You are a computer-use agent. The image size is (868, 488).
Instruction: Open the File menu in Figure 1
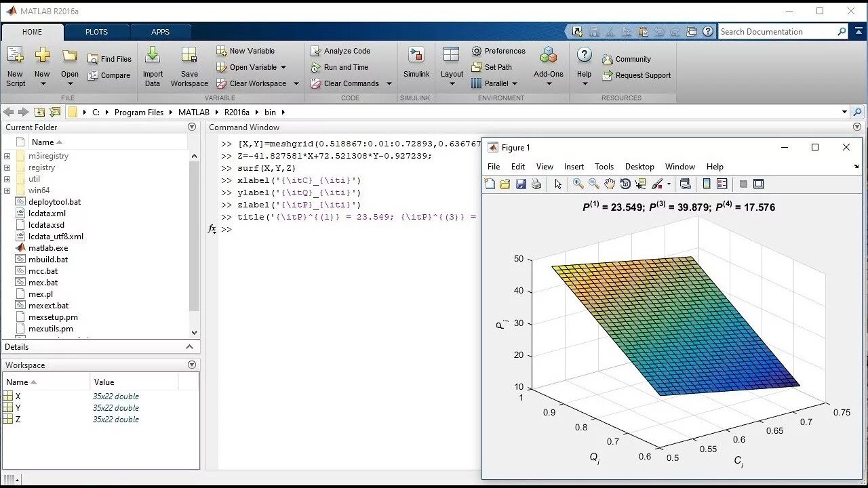pyautogui.click(x=494, y=167)
